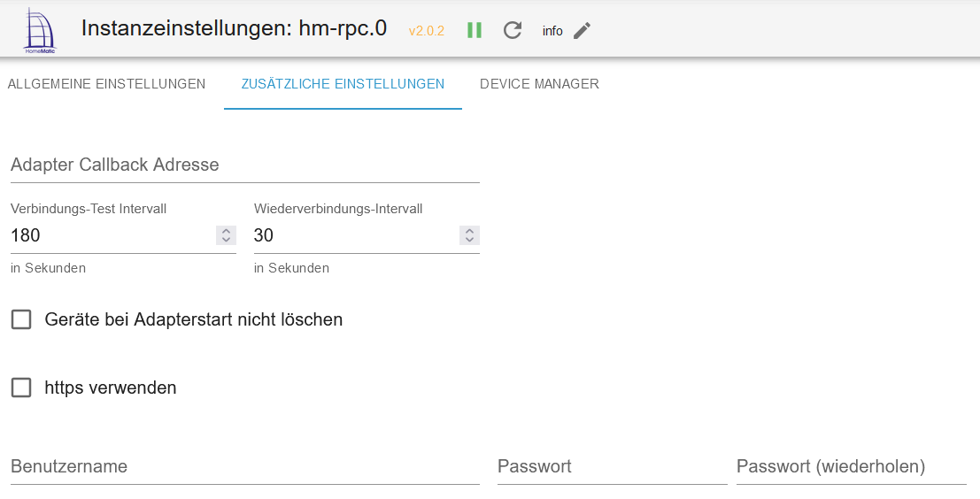Screen dimensions: 980x499
Task: Increase the Verbindungs-Test Intervall value
Action: click(x=226, y=231)
